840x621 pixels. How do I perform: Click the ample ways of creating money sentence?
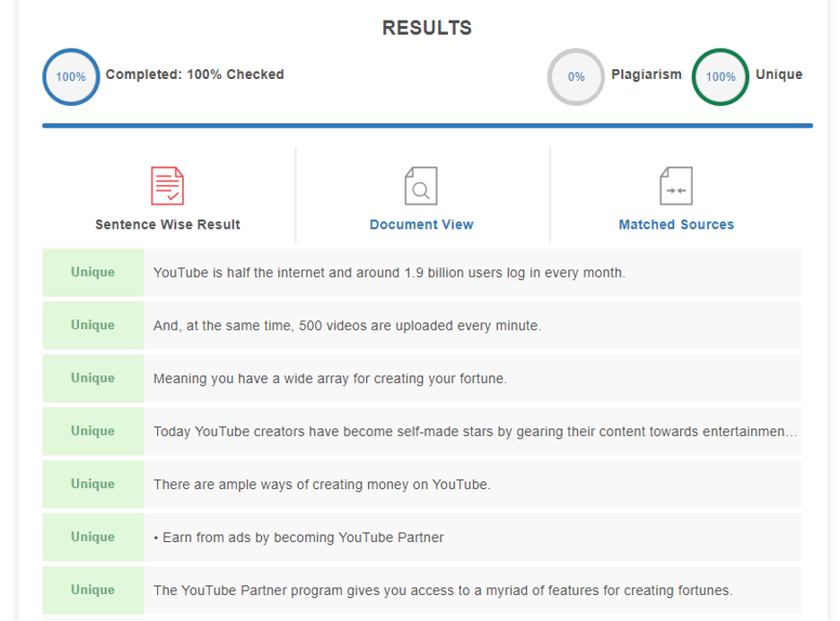click(321, 485)
